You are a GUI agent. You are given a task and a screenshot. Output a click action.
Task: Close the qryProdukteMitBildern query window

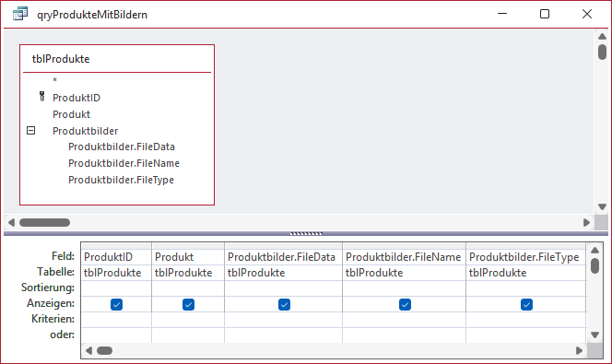click(x=586, y=14)
